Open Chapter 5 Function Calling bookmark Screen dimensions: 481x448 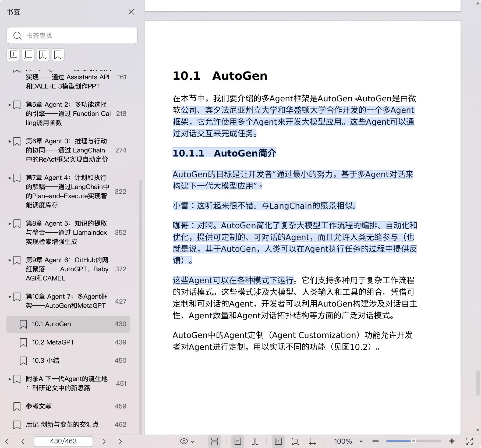(x=68, y=113)
